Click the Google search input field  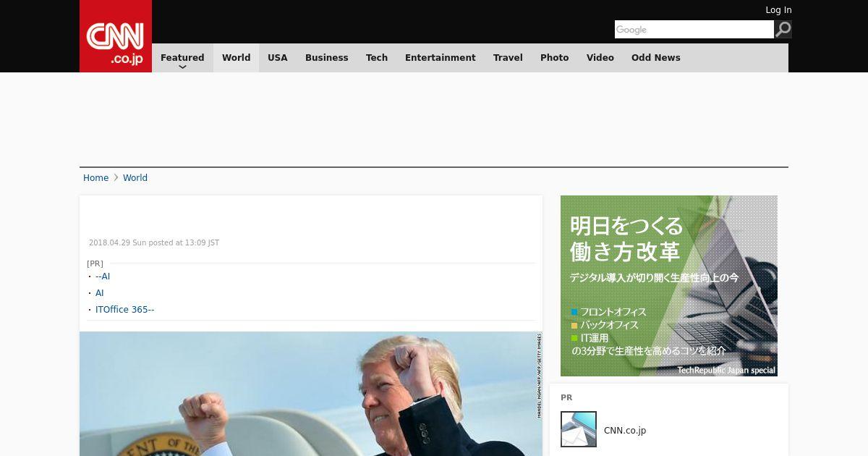click(x=694, y=29)
